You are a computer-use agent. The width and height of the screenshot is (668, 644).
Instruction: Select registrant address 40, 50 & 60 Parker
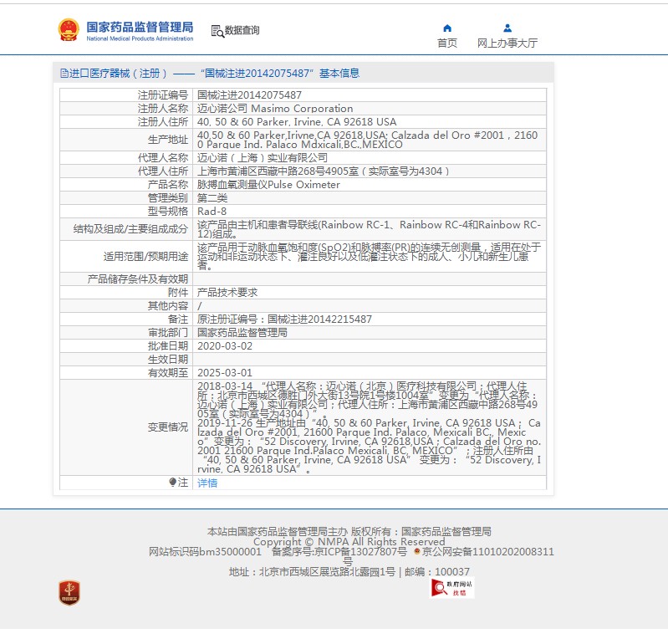[x=297, y=122]
